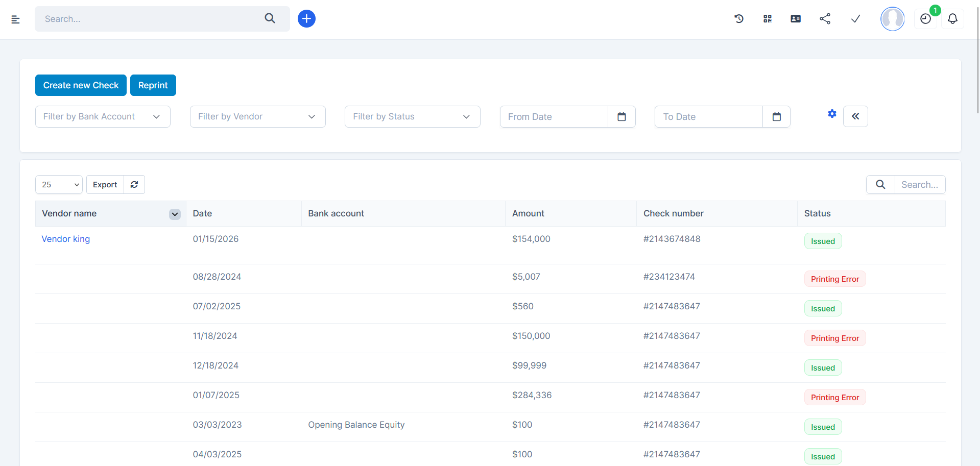Screen dimensions: 980x466
Task: Open the 25 rows-per-page selector
Action: (x=59, y=184)
